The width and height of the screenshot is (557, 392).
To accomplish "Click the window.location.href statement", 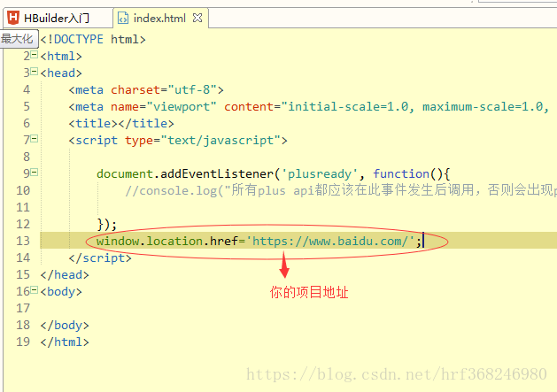I will click(x=259, y=241).
